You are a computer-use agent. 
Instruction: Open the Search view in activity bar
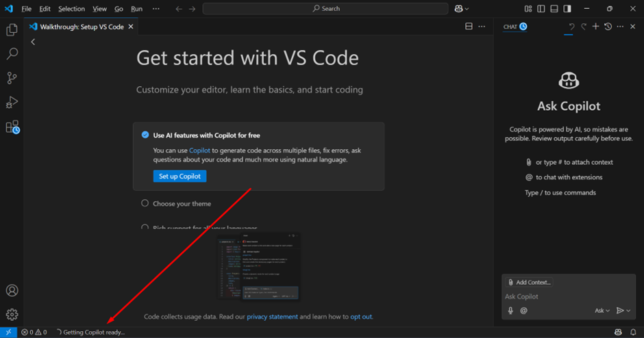pyautogui.click(x=12, y=53)
